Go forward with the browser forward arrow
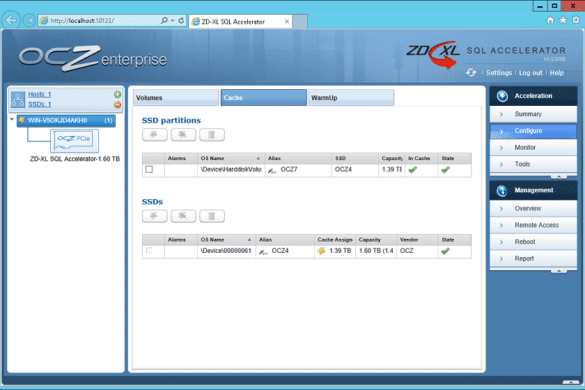This screenshot has width=585, height=390. click(29, 20)
